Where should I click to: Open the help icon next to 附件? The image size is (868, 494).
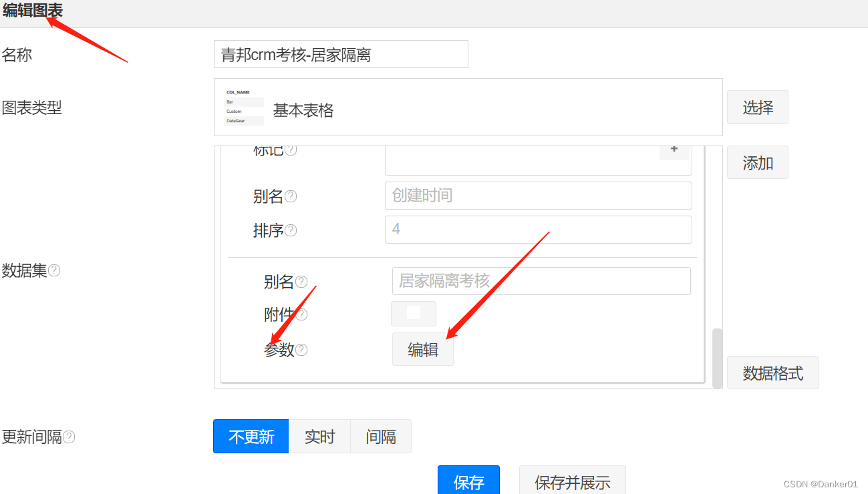(x=301, y=314)
